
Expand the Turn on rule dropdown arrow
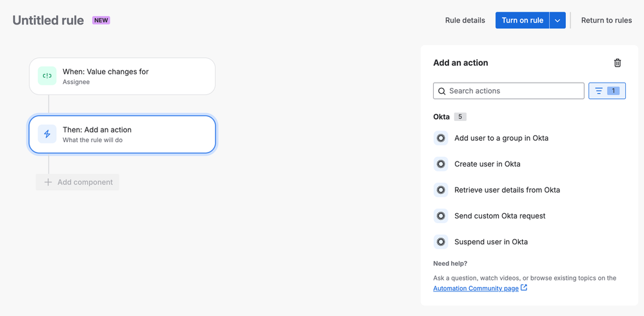coord(558,21)
